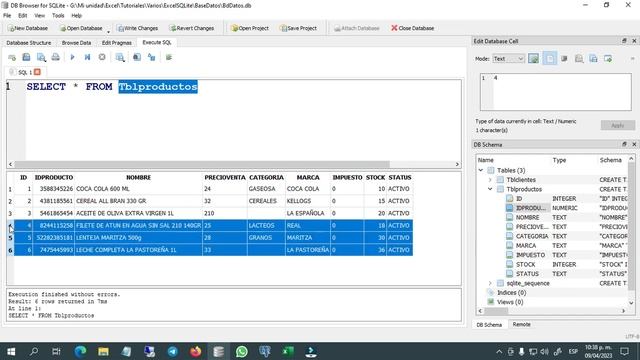Click the comment/uncomment lines icon

pyautogui.click(x=169, y=57)
